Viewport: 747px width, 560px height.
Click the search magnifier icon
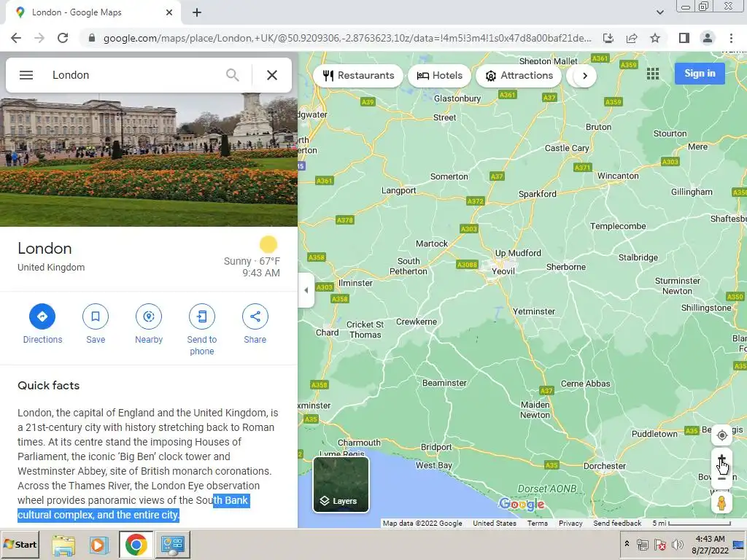pyautogui.click(x=233, y=75)
